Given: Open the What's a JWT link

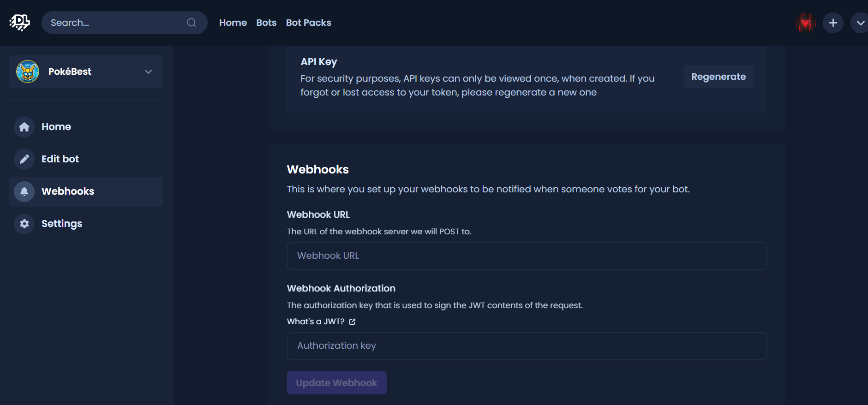Looking at the screenshot, I should [x=315, y=321].
